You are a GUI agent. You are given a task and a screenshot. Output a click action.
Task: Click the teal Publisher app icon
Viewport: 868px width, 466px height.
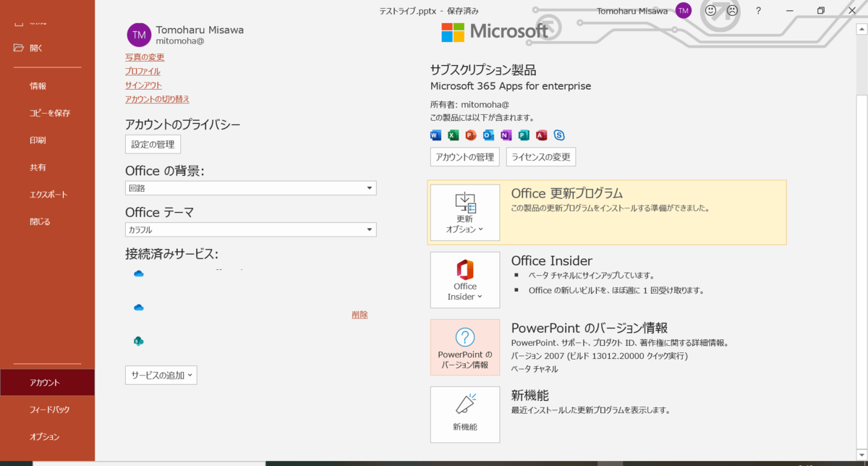pos(524,135)
